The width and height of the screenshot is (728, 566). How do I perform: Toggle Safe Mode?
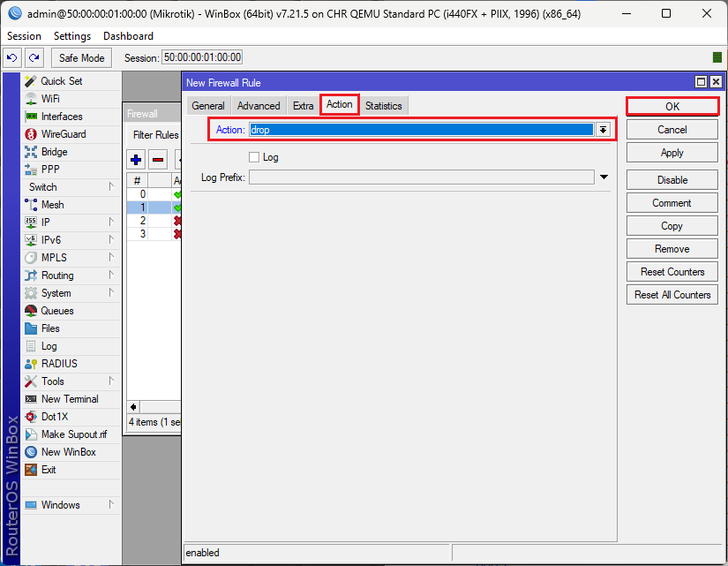coord(81,57)
